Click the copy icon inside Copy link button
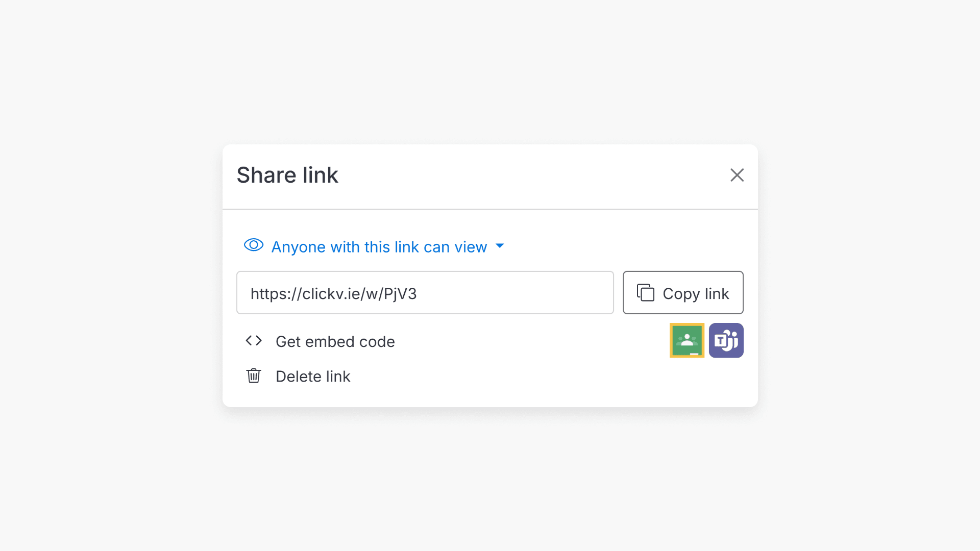 [646, 293]
